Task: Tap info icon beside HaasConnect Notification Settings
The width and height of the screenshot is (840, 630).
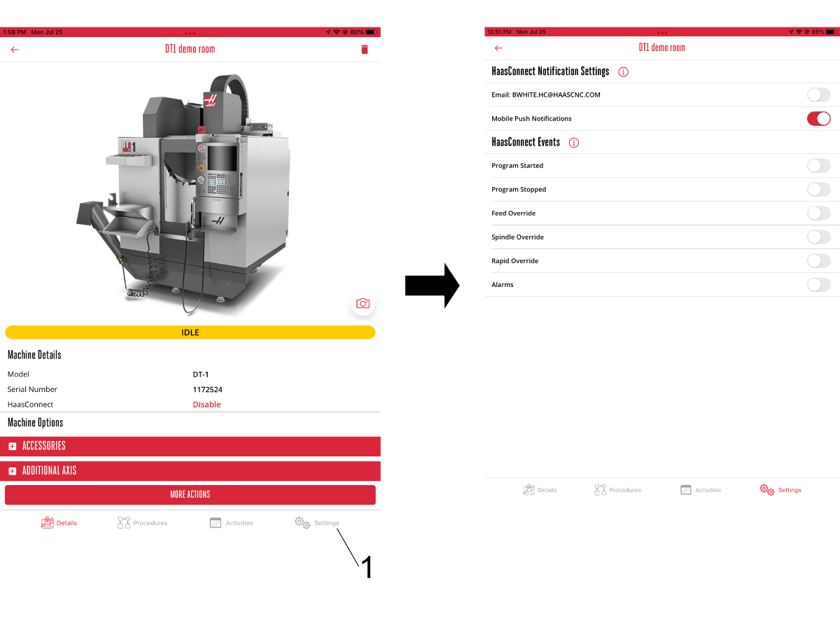Action: [624, 71]
